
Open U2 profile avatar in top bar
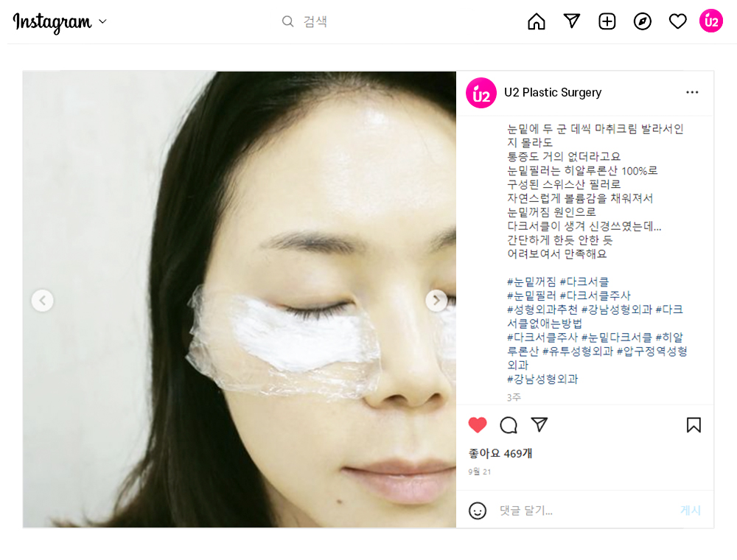(x=710, y=21)
